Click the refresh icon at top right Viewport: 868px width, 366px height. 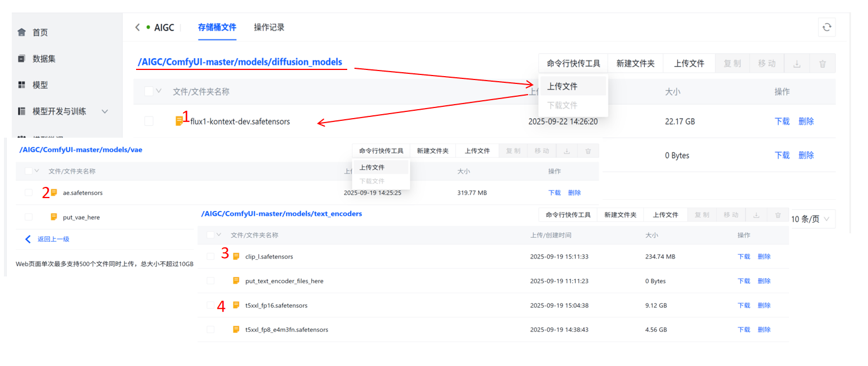[x=827, y=27]
